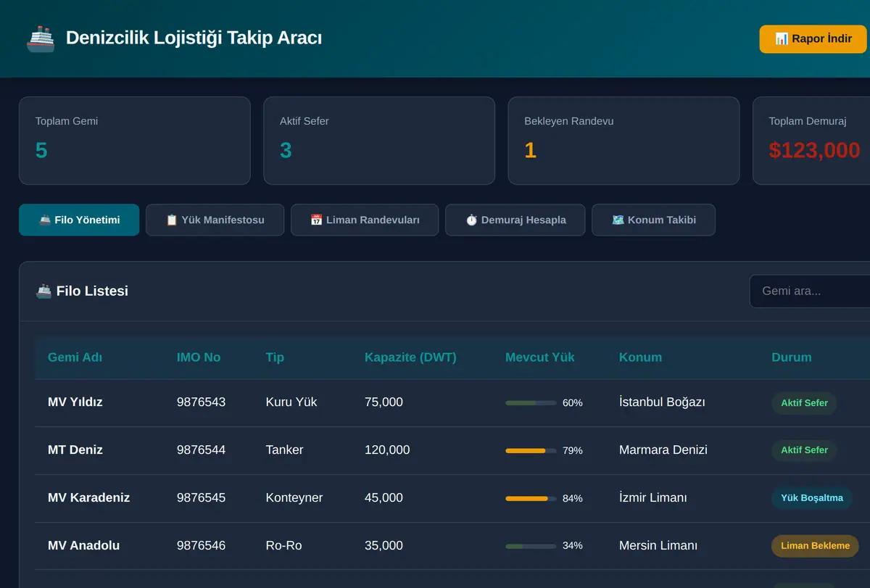
Task: Click the Tip column header
Action: (275, 357)
